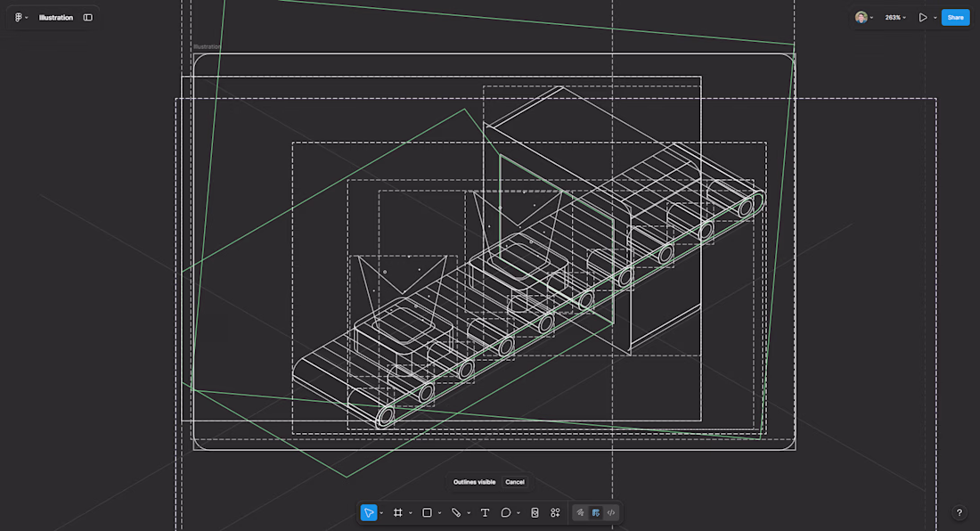Image resolution: width=980 pixels, height=531 pixels.
Task: Open the 263% zoom dropdown
Action: (895, 18)
